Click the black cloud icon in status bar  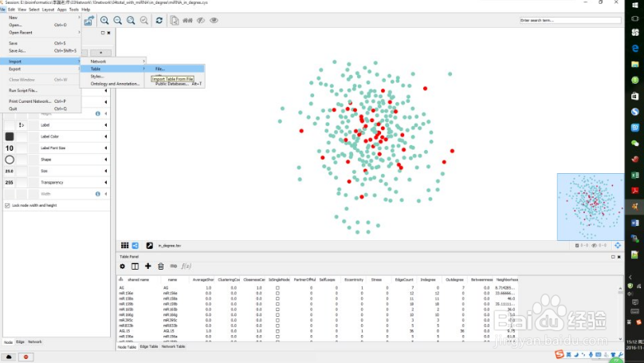(x=9, y=357)
